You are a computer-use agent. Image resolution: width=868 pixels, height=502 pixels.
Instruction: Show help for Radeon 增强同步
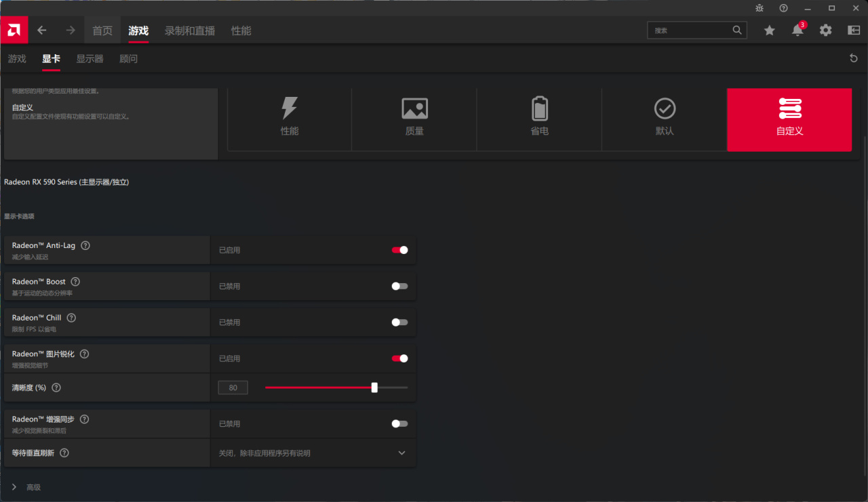click(x=85, y=419)
